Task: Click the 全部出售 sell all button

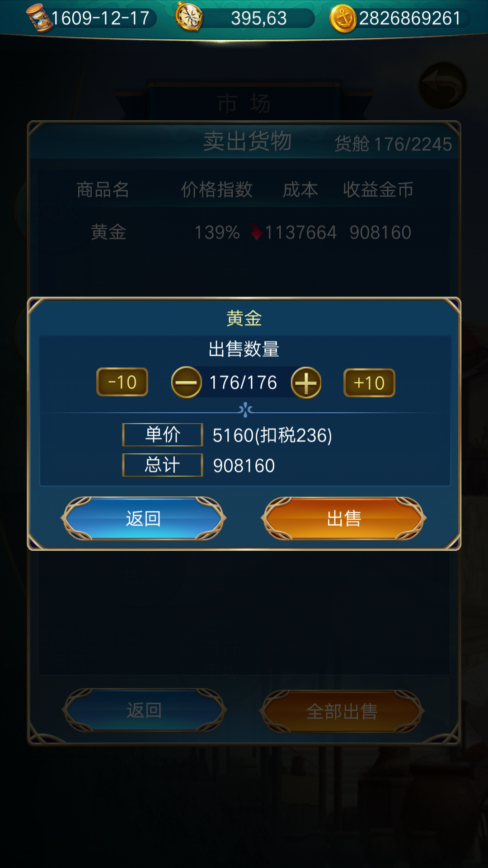Action: point(342,711)
